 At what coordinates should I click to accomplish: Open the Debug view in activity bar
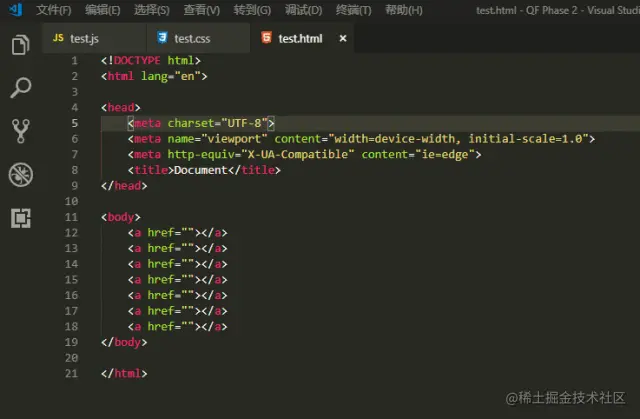[x=20, y=175]
